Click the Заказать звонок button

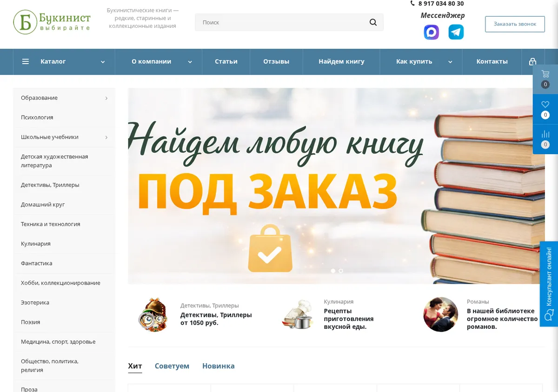pyautogui.click(x=515, y=24)
